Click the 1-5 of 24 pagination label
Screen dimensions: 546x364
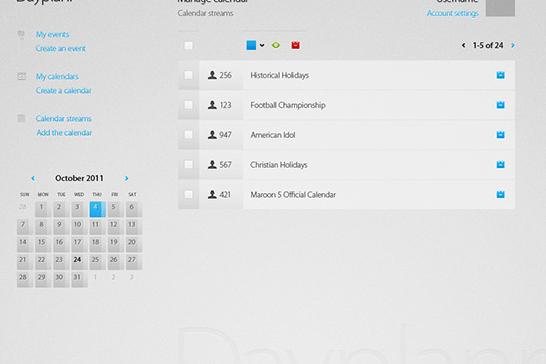(488, 45)
